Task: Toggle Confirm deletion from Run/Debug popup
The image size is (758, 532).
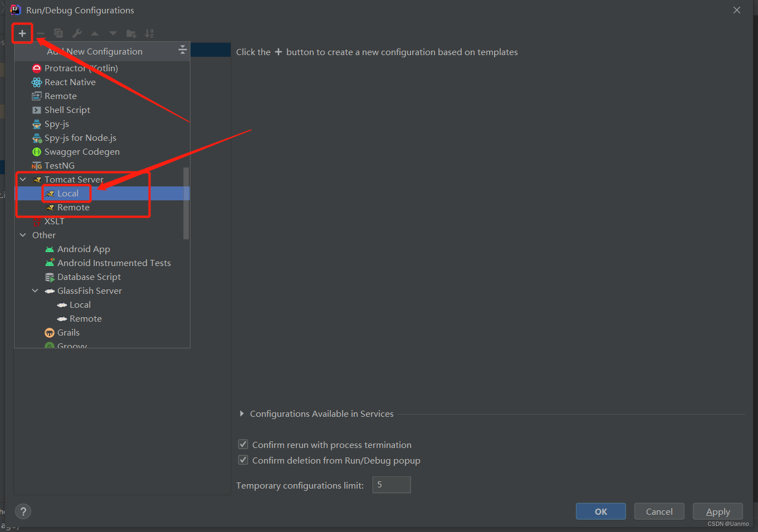Action: (243, 460)
